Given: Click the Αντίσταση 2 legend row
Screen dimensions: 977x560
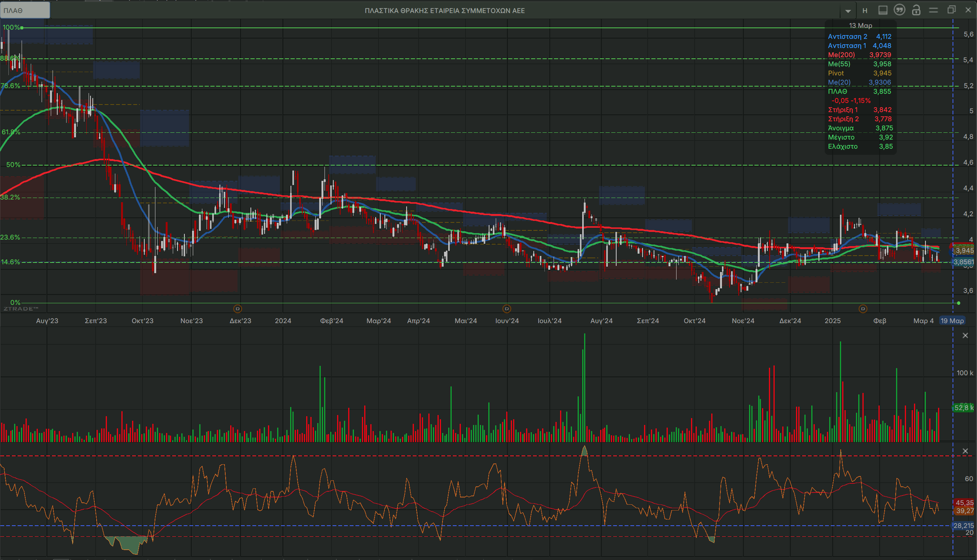Looking at the screenshot, I should (859, 37).
